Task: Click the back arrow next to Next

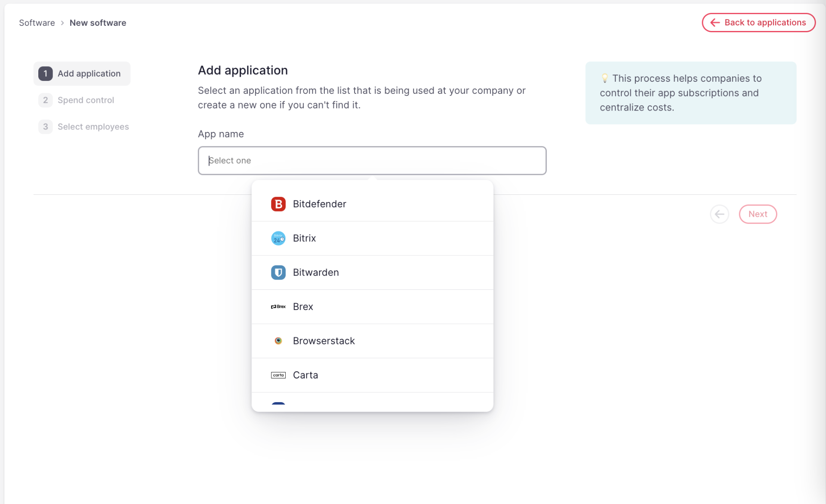Action: coord(719,214)
